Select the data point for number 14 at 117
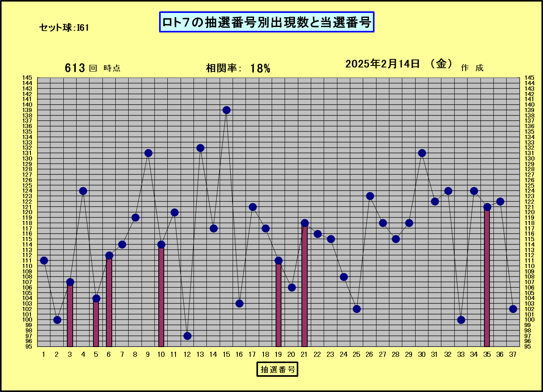This screenshot has height=392, width=543. click(213, 228)
